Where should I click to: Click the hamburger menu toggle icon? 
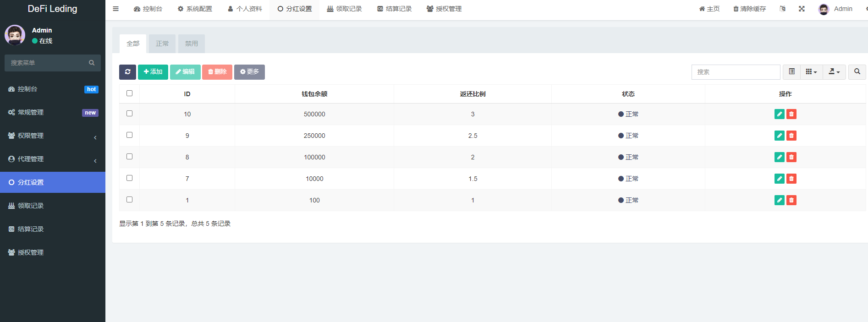click(x=116, y=9)
